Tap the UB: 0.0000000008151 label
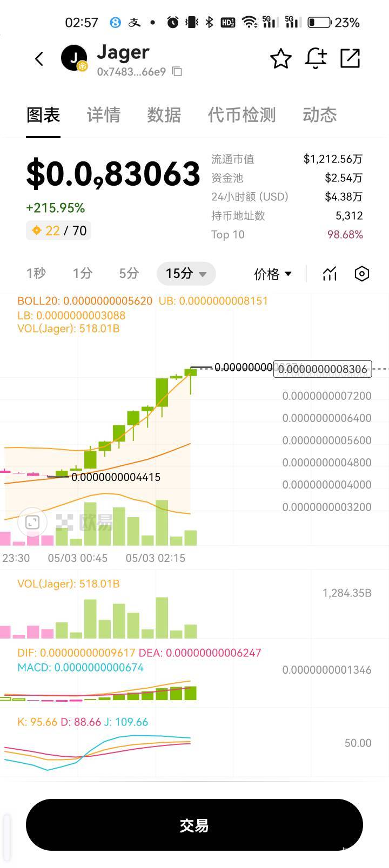This screenshot has height=868, width=389. (x=213, y=301)
